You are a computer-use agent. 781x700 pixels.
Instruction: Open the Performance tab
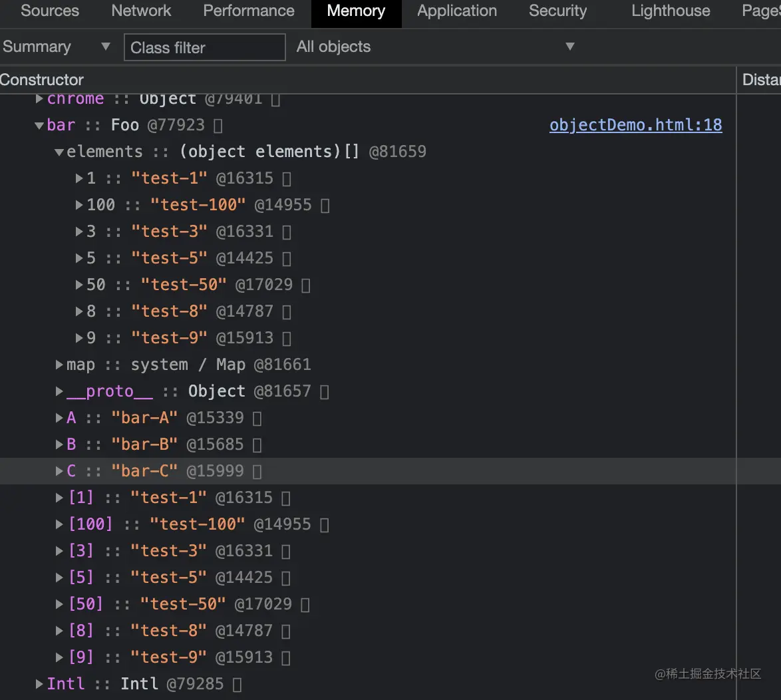click(249, 11)
